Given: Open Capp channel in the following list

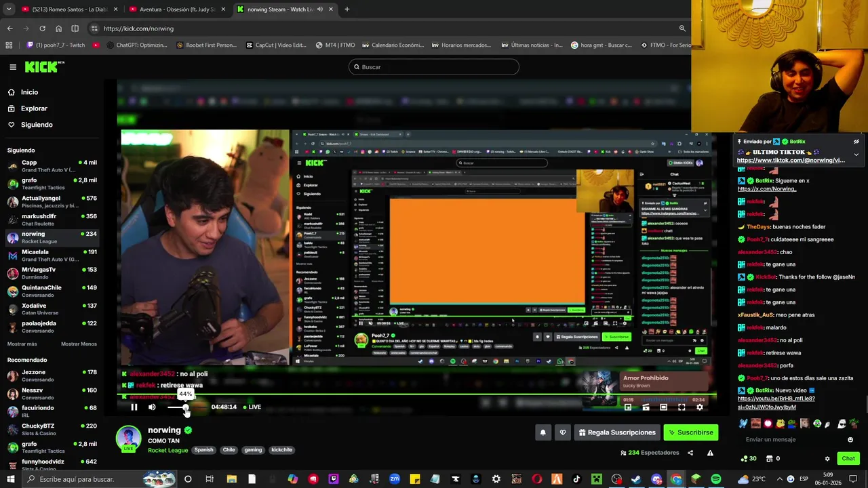Looking at the screenshot, I should pyautogui.click(x=52, y=166).
